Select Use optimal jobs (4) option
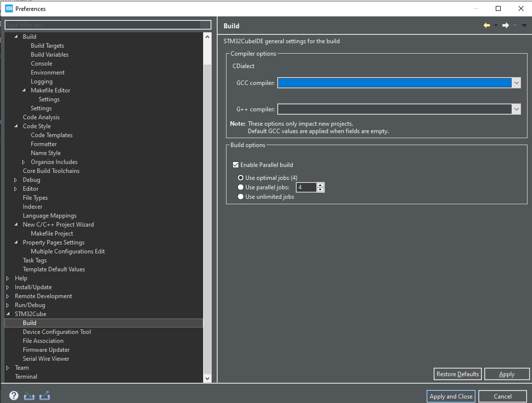The image size is (532, 403). tap(240, 177)
